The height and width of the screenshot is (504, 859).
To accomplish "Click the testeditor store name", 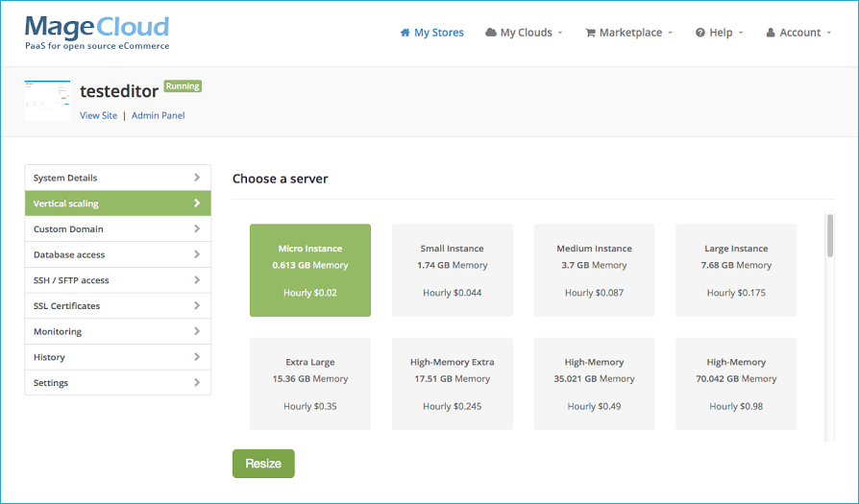I will (119, 91).
